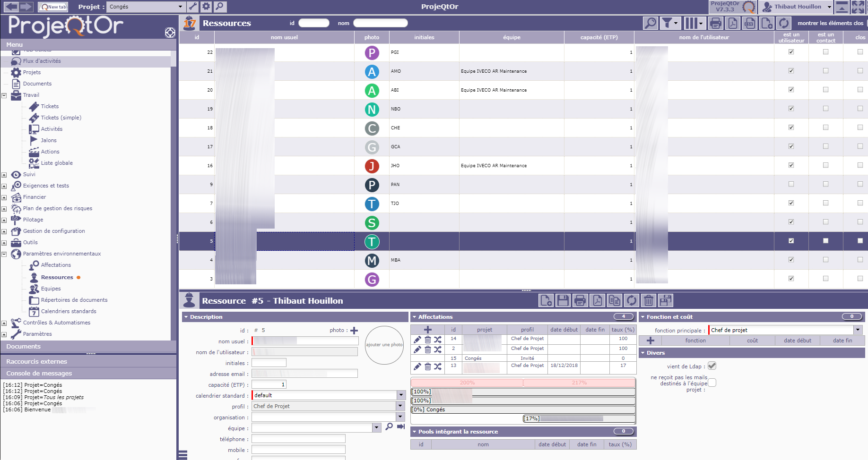Open the Projet selector dropdown
This screenshot has height=460, width=868.
180,7
